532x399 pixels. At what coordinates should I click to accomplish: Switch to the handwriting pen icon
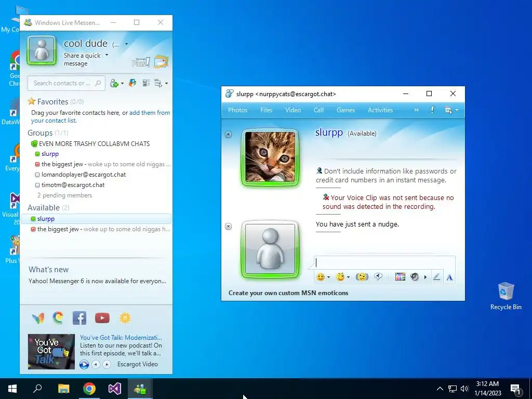436,277
